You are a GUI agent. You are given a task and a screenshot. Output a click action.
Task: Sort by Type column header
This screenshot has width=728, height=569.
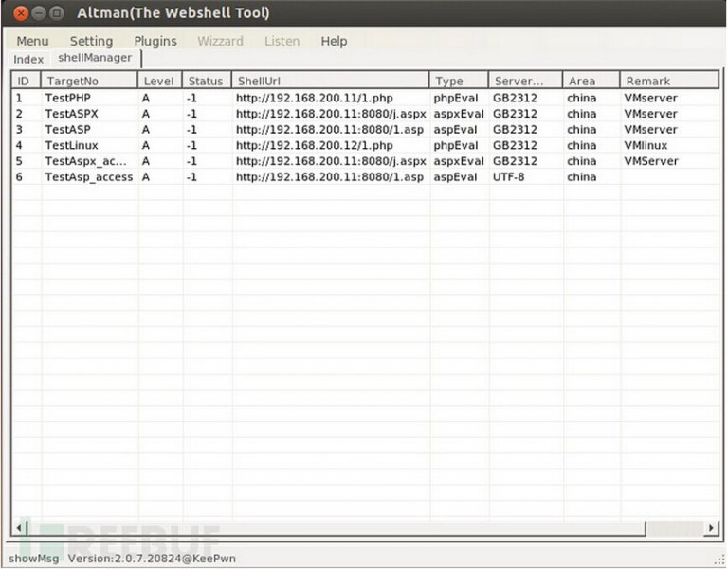click(x=459, y=81)
